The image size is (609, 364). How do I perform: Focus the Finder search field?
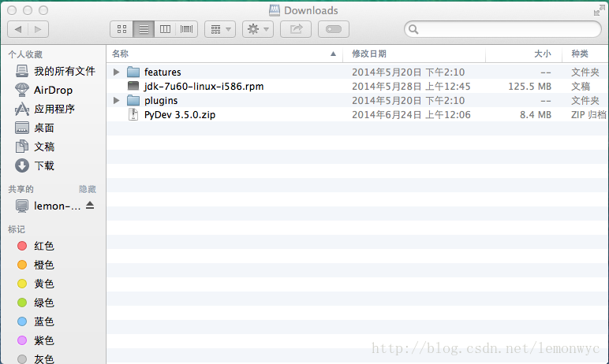(503, 29)
